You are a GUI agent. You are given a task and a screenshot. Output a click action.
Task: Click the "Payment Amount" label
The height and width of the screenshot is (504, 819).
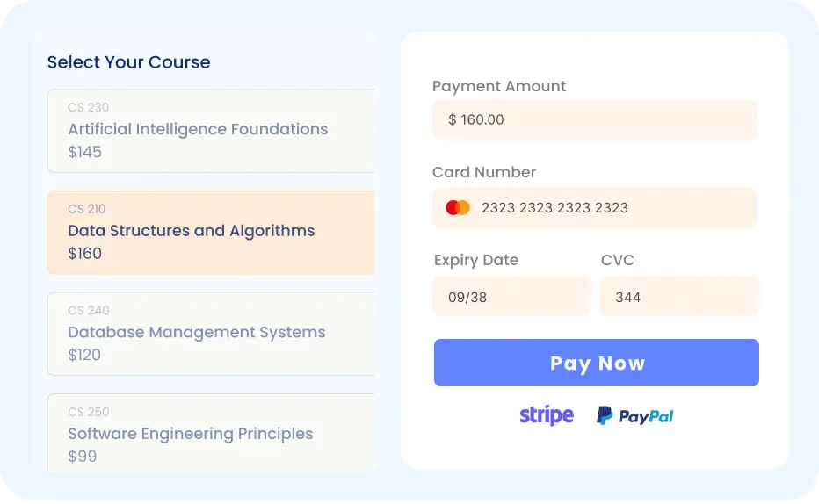point(499,86)
